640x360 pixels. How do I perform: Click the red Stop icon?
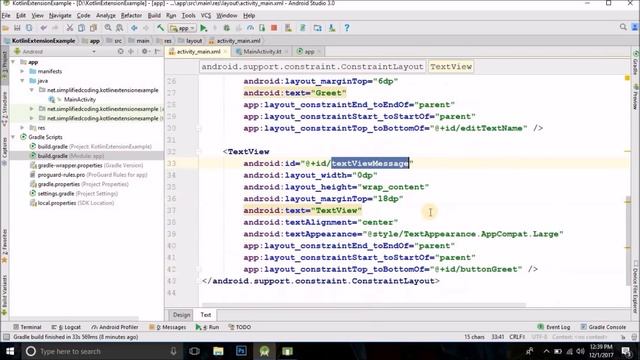(274, 28)
